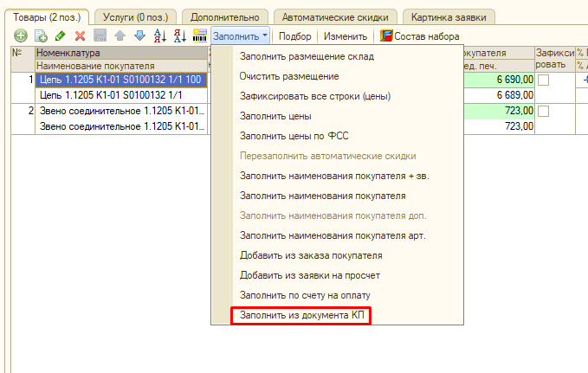Click the copy row icon

[x=41, y=36]
